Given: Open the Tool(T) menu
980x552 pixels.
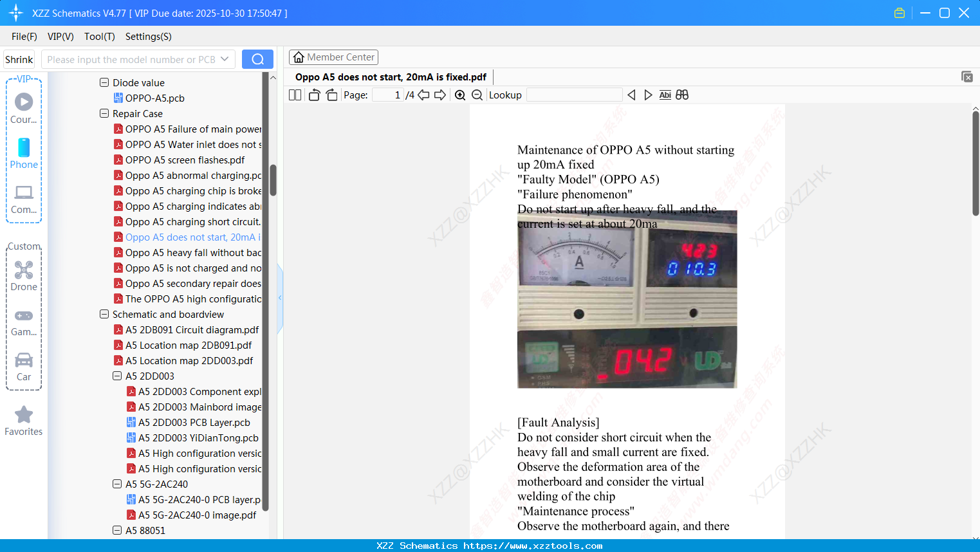Looking at the screenshot, I should click(100, 37).
